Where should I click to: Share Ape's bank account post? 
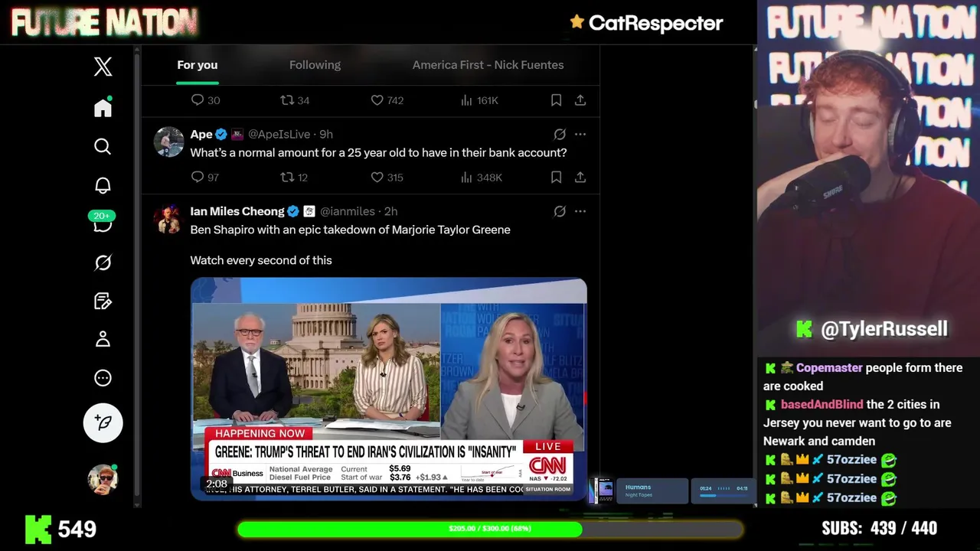(580, 178)
